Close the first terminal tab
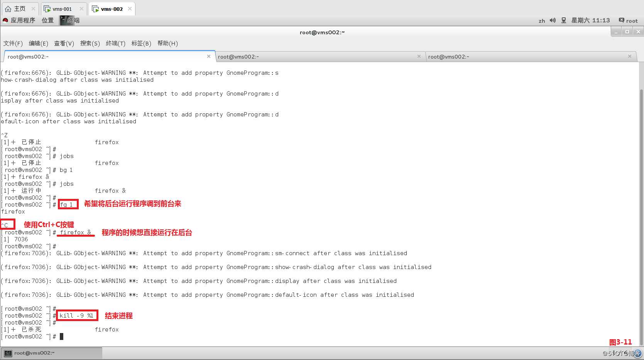This screenshot has height=360, width=644. coord(209,56)
